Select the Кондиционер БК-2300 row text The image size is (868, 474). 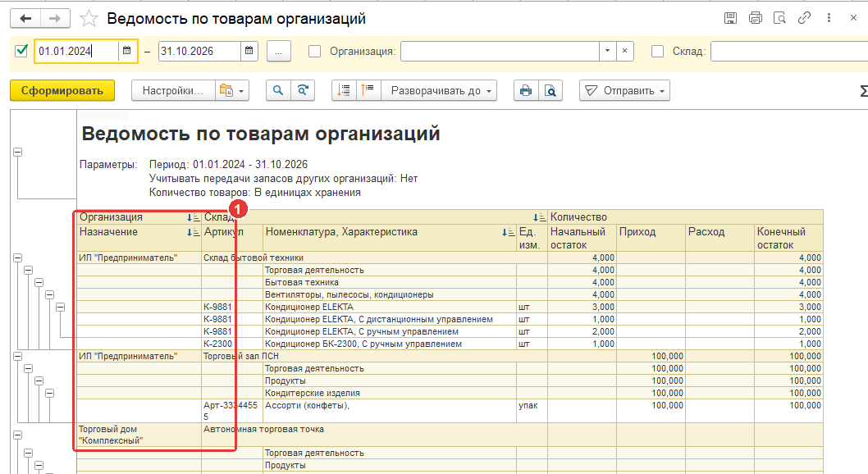(363, 344)
